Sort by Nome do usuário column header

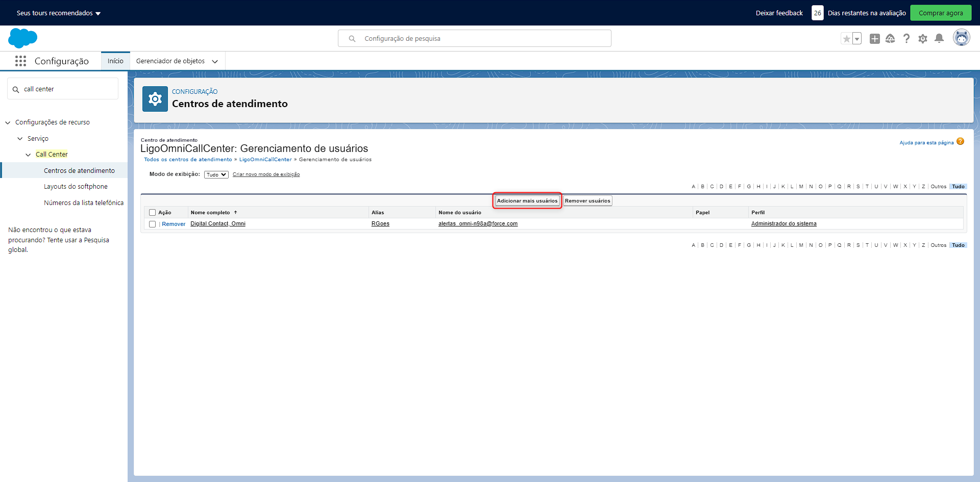(460, 213)
